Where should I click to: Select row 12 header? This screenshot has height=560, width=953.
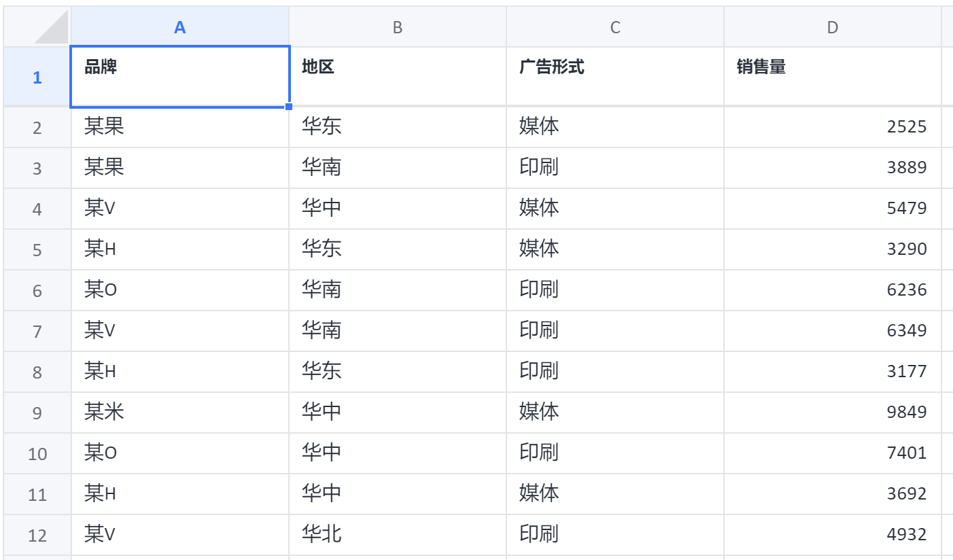coord(37,535)
